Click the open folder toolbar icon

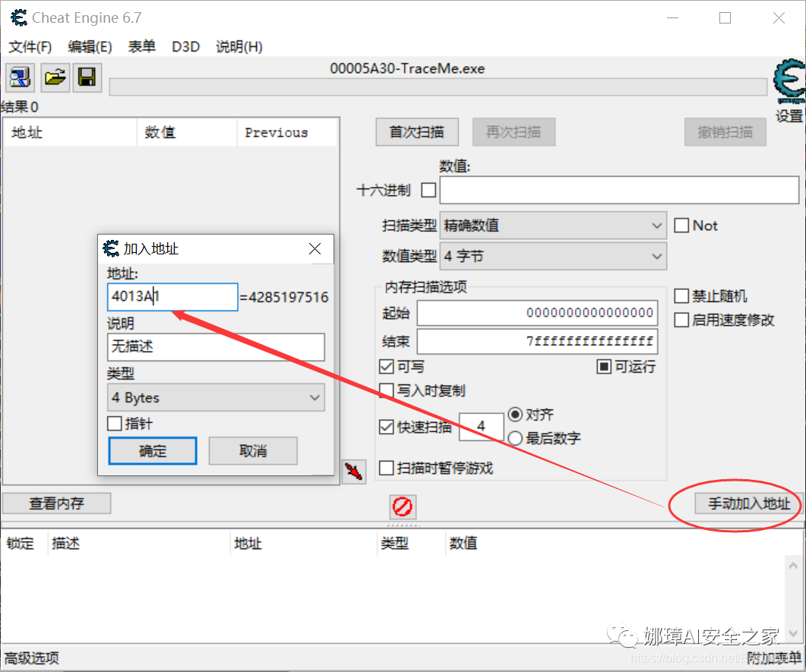pos(55,77)
